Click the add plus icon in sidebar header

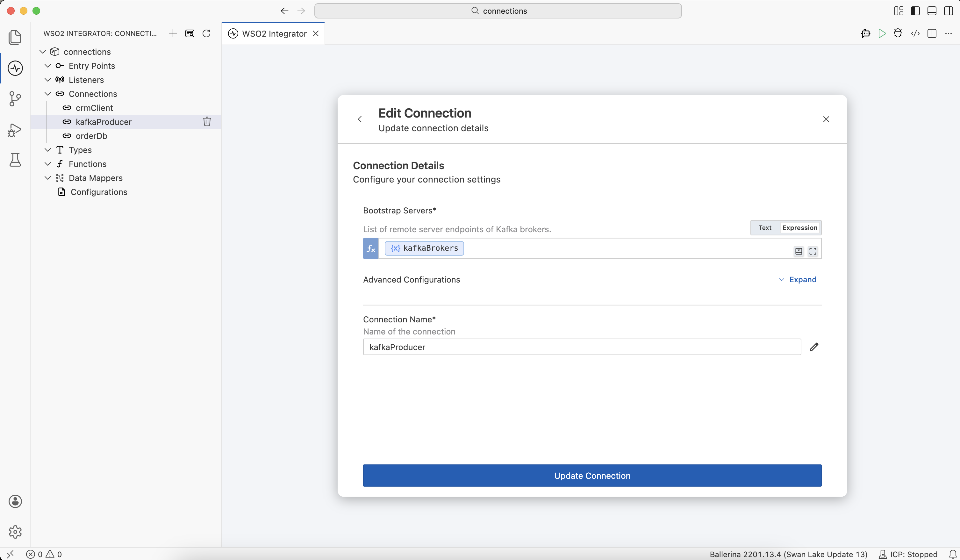[x=173, y=33]
